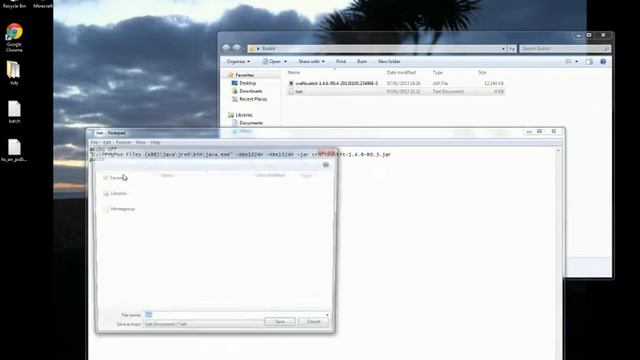Open the Notepad Format menu

coord(123,142)
